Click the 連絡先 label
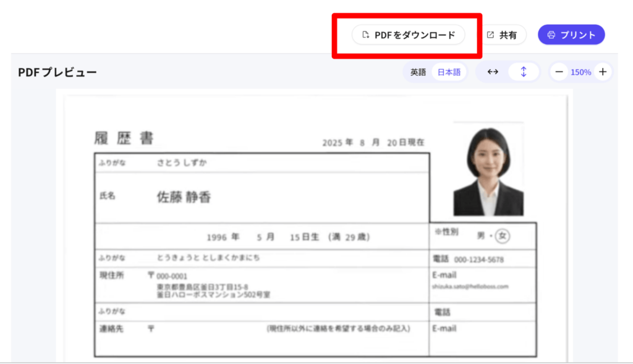Viewport: 633px width, 364px height. point(111,329)
